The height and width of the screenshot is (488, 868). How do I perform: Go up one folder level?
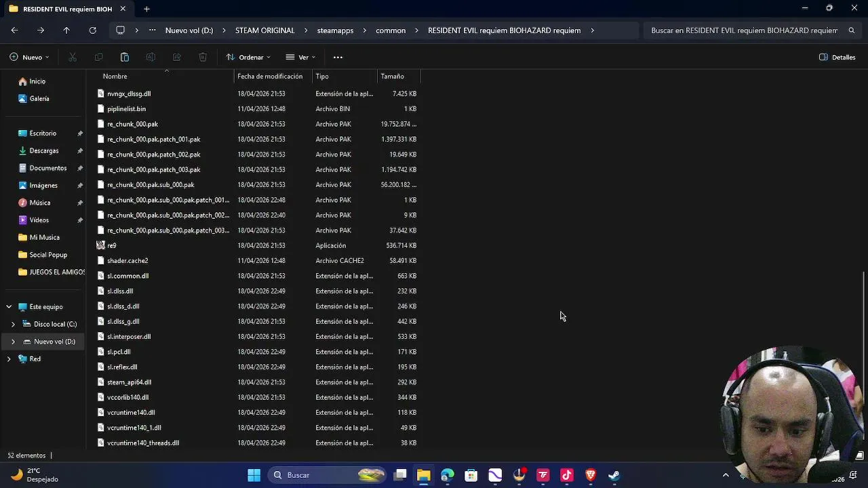[x=66, y=30]
